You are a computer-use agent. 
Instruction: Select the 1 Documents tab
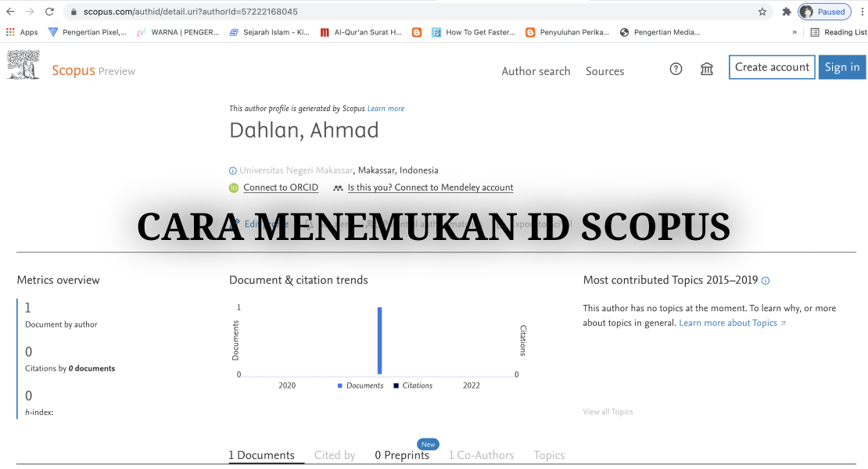click(262, 455)
